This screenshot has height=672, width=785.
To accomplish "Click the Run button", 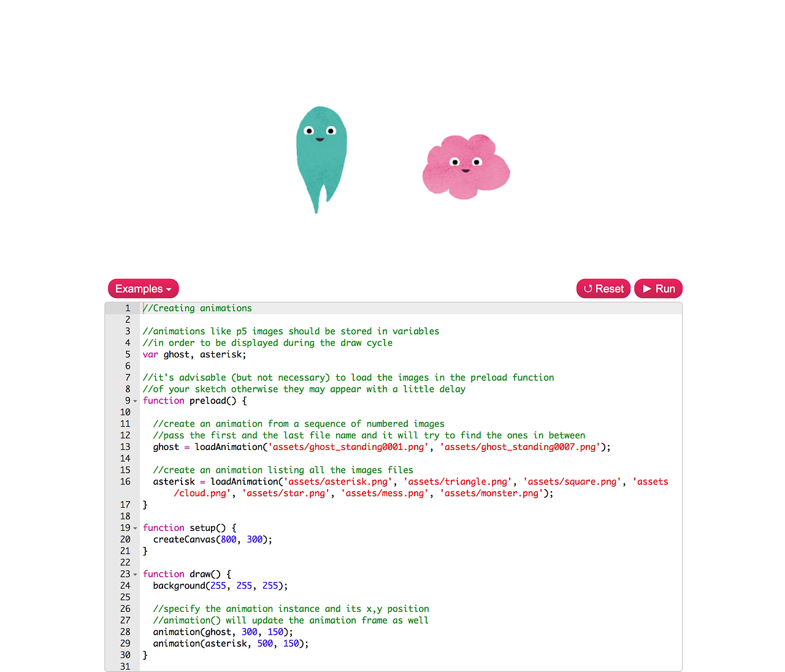I will 658,288.
